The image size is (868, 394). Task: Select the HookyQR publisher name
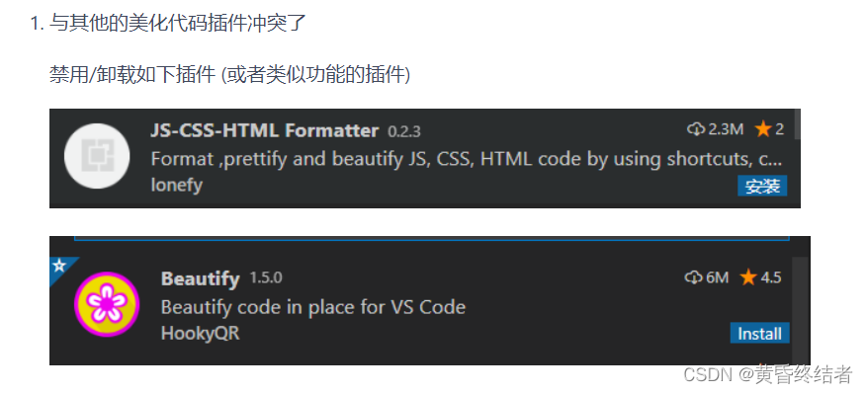point(201,333)
